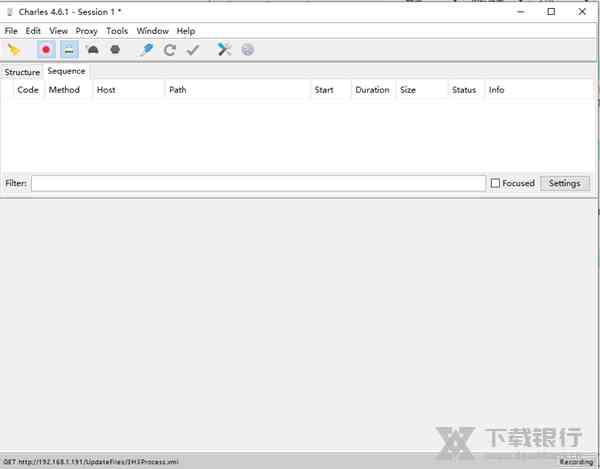
Task: Toggle the red Record button
Action: pyautogui.click(x=46, y=50)
